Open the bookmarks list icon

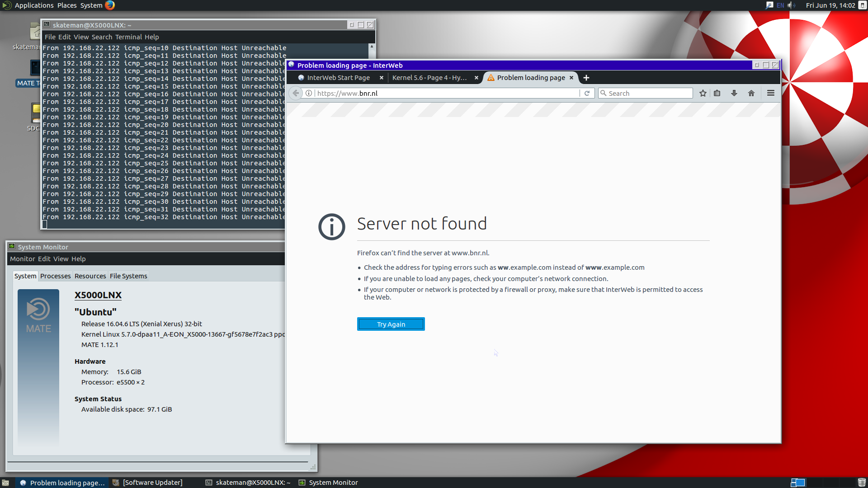(717, 93)
